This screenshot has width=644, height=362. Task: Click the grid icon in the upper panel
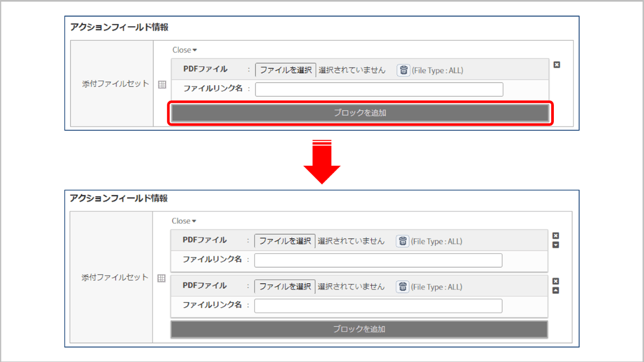pos(162,85)
